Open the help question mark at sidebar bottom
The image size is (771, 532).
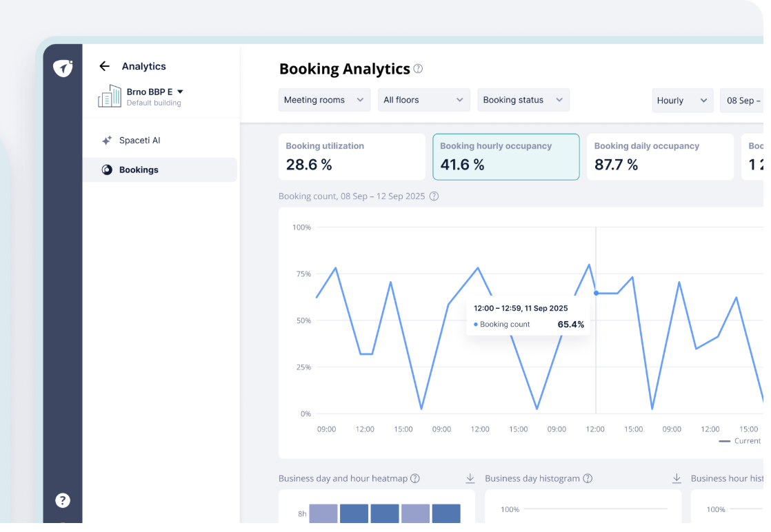(63, 500)
